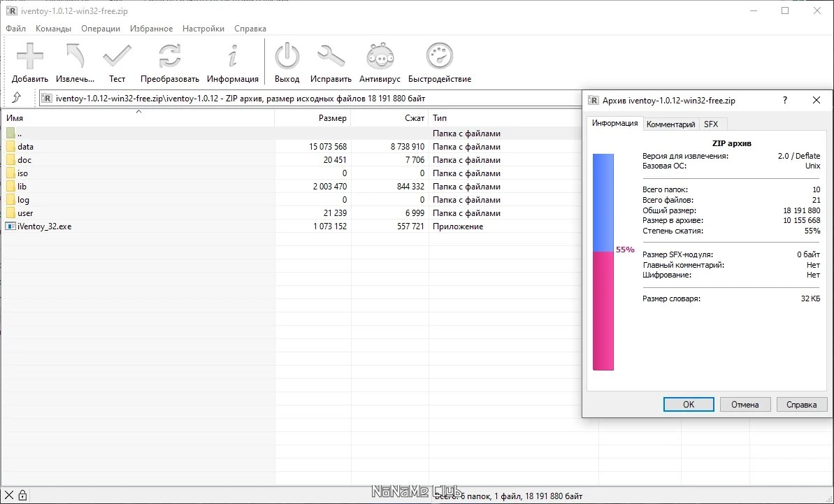Click the lock icon in status bar
This screenshot has height=504, width=834.
tap(22, 495)
